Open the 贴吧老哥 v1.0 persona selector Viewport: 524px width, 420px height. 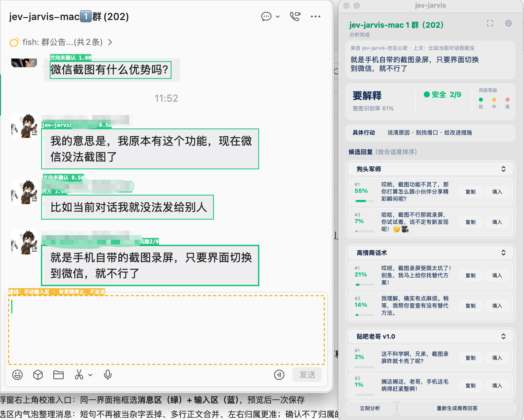(x=430, y=336)
